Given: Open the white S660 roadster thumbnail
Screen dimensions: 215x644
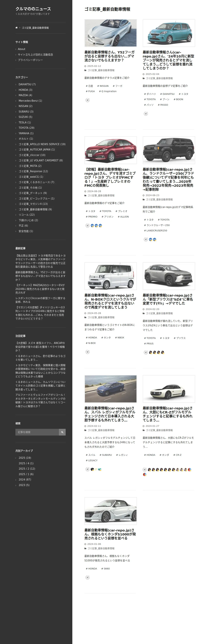Looking at the screenshot, I should pyautogui.click(x=111, y=511).
